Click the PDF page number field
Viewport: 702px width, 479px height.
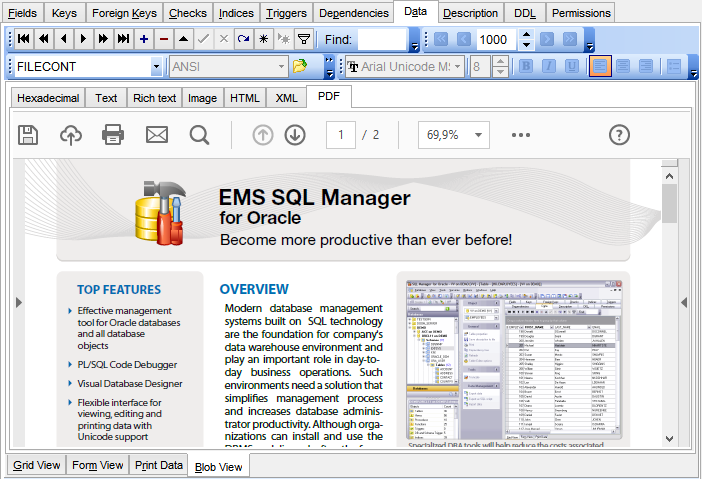tap(341, 135)
